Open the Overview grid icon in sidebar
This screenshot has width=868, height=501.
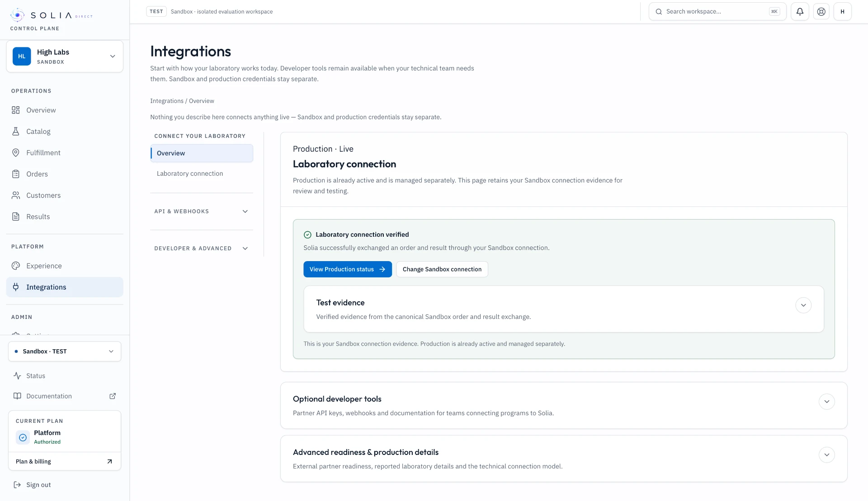click(16, 110)
